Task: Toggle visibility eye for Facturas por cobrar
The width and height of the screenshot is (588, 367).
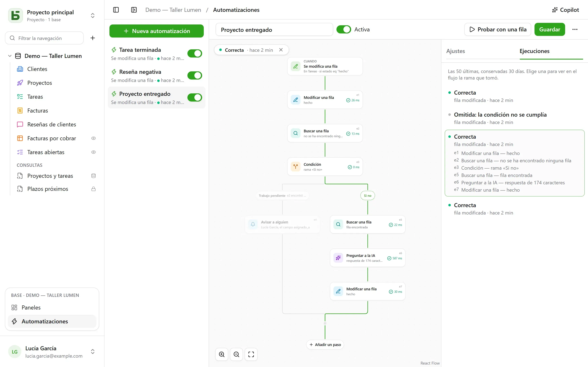Action: [93, 138]
